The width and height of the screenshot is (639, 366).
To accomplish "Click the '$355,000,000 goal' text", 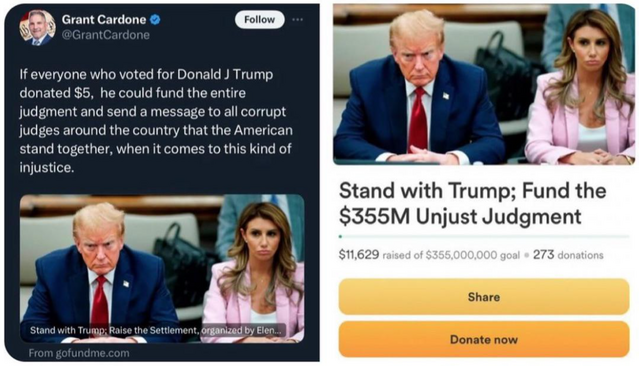I will coord(473,255).
